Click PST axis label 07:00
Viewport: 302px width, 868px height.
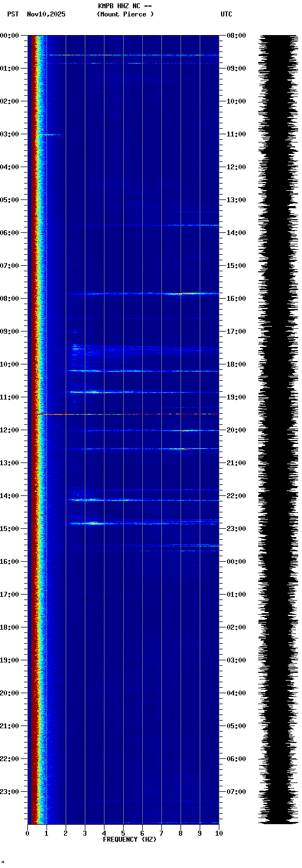(x=10, y=266)
